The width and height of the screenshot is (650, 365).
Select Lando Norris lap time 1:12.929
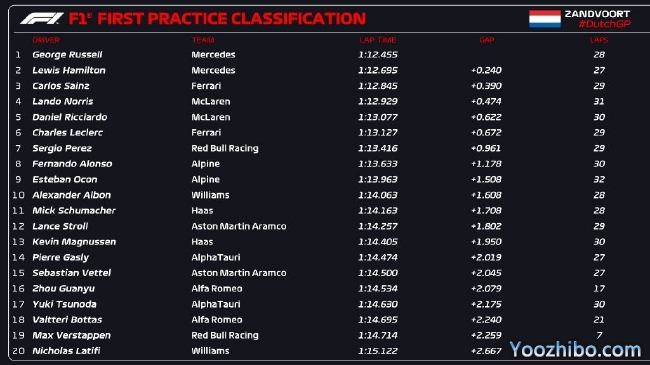[378, 101]
